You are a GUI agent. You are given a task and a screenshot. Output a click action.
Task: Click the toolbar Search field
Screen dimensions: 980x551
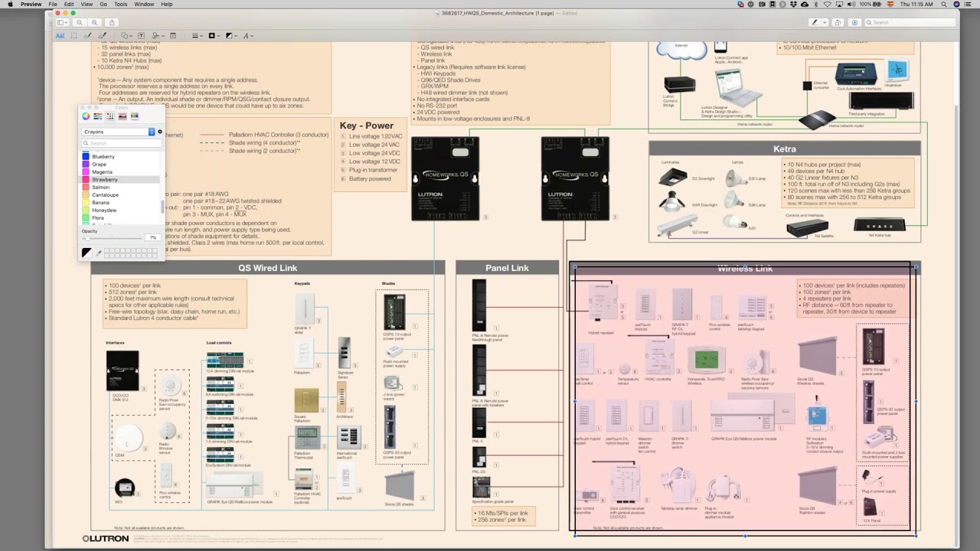coord(910,22)
